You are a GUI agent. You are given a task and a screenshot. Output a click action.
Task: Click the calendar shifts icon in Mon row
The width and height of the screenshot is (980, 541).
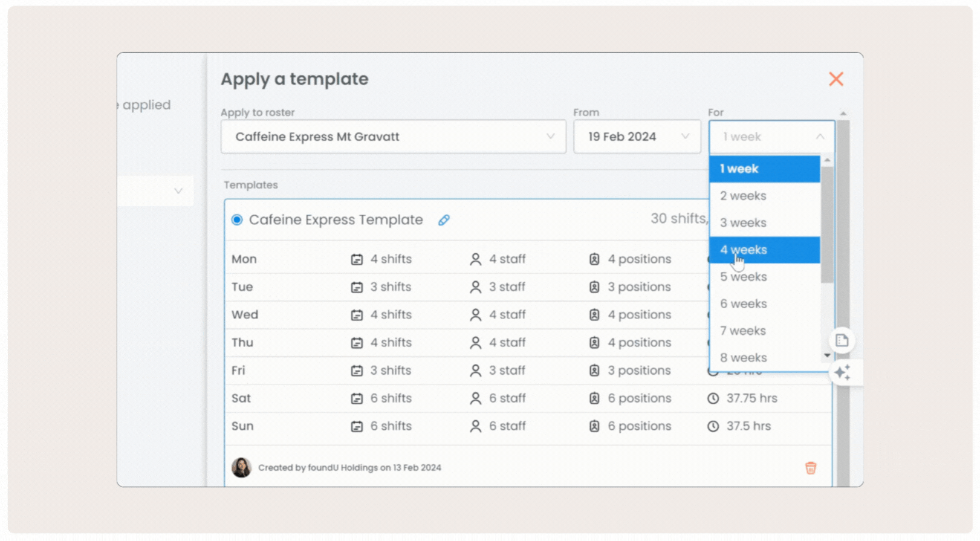[x=357, y=259]
